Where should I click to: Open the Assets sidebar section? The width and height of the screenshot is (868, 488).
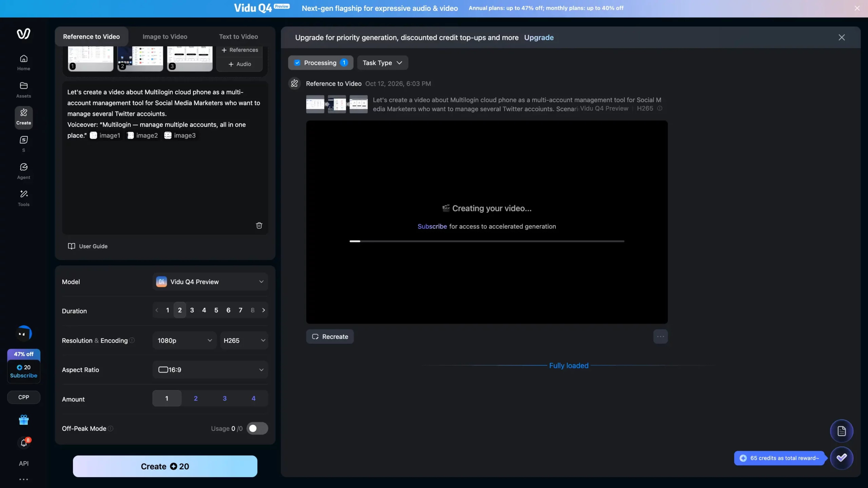click(x=23, y=90)
